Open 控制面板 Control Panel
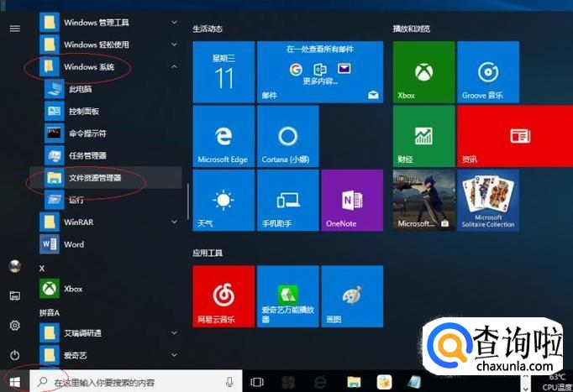This screenshot has height=392, width=573. (106, 112)
